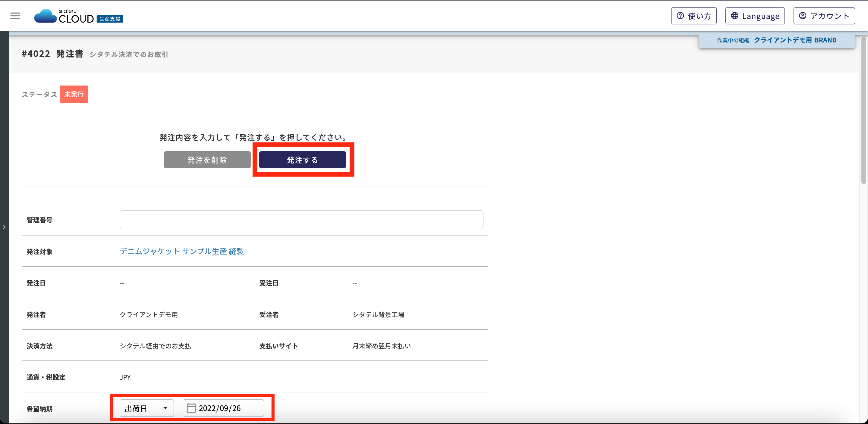The height and width of the screenshot is (424, 868).
Task: Click the クライアントデモ用 BRAND organization label
Action: (x=795, y=40)
